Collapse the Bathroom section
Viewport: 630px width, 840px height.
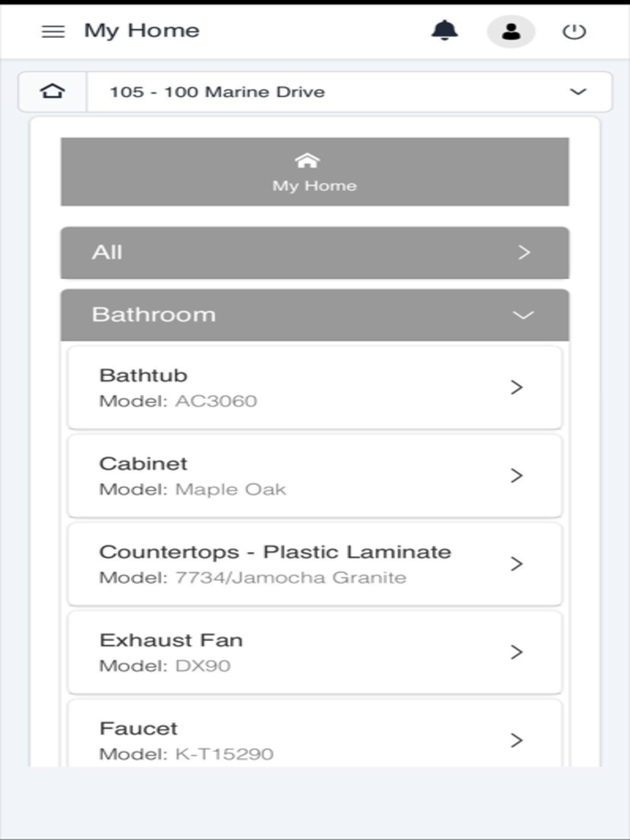(315, 315)
